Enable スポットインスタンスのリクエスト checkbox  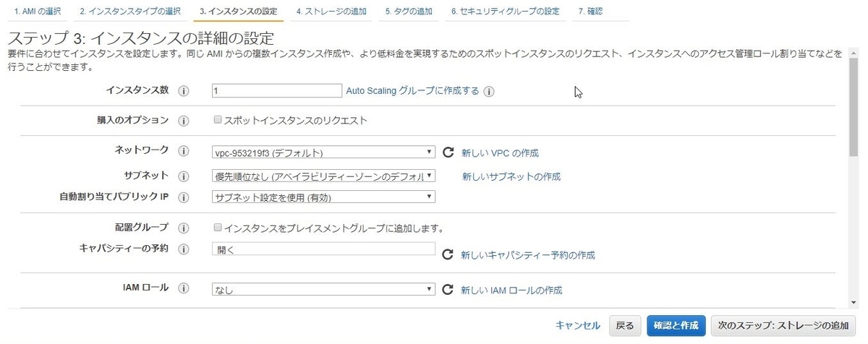(x=218, y=120)
